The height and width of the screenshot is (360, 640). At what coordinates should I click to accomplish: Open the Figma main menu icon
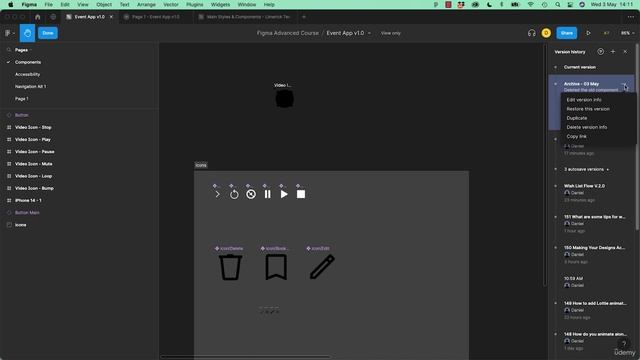(x=9, y=33)
